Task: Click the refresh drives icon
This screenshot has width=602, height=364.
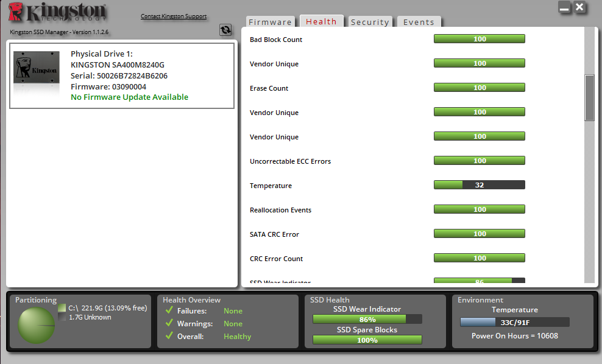Action: point(225,30)
